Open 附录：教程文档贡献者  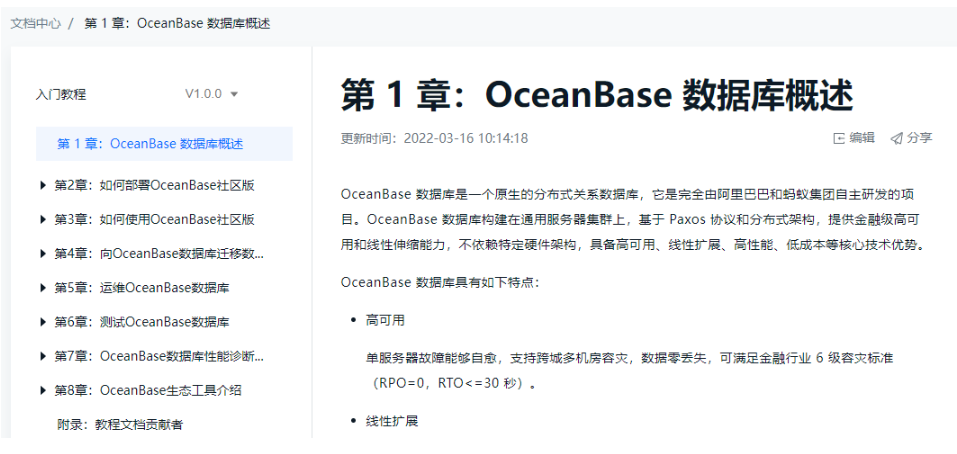click(x=120, y=425)
